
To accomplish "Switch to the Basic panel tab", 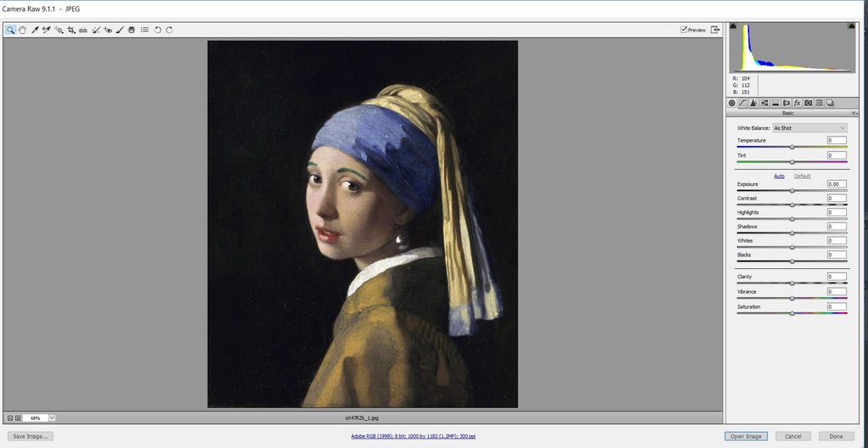I will 732,104.
